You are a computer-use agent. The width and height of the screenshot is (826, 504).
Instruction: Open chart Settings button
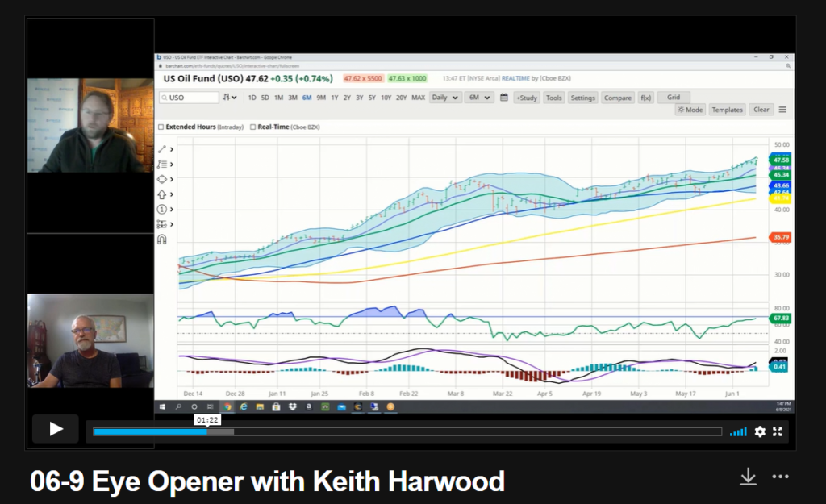(x=582, y=98)
